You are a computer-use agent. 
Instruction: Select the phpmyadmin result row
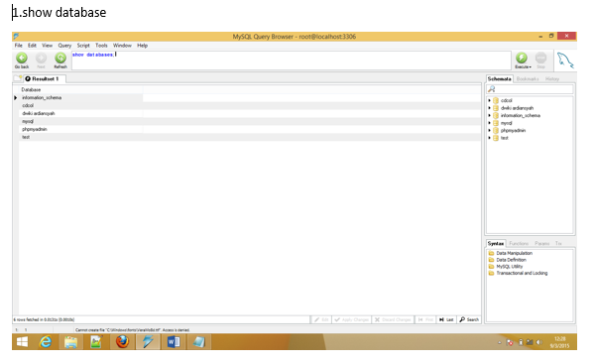pyautogui.click(x=250, y=129)
